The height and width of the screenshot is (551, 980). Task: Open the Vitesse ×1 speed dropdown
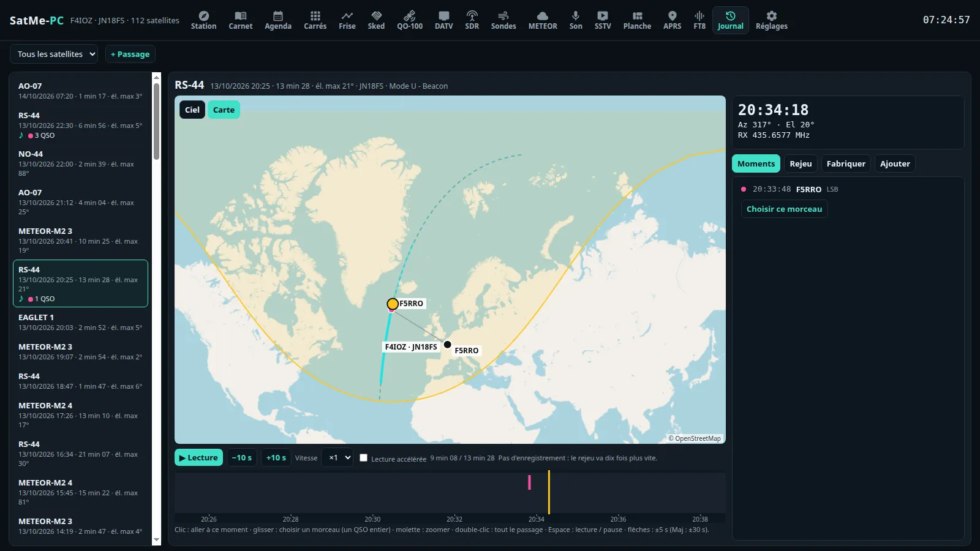[x=337, y=457]
